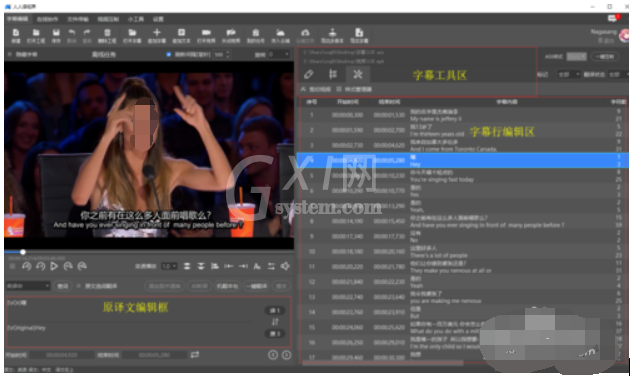
Task: Click the New project icon in toolbar
Action: (16, 32)
